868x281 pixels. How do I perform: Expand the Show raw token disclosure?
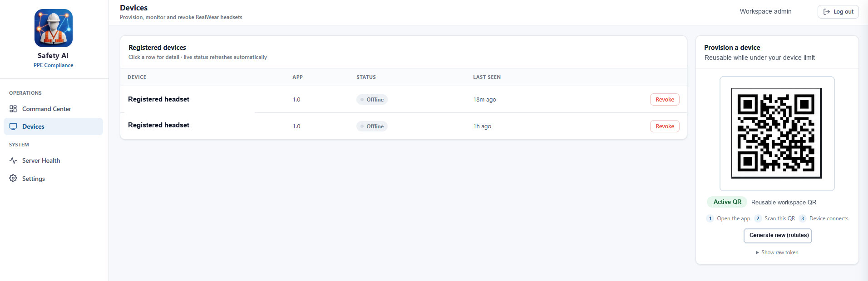point(777,252)
